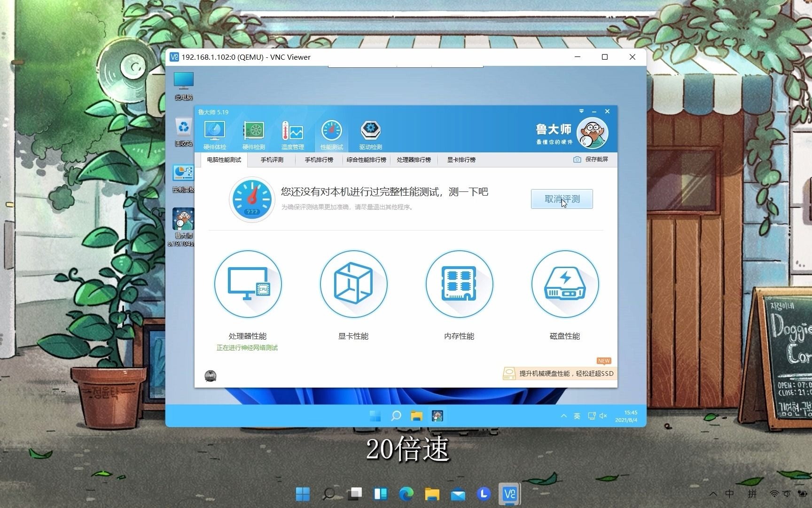
Task: Click the 处理器性能 CPU performance icon
Action: tap(248, 284)
